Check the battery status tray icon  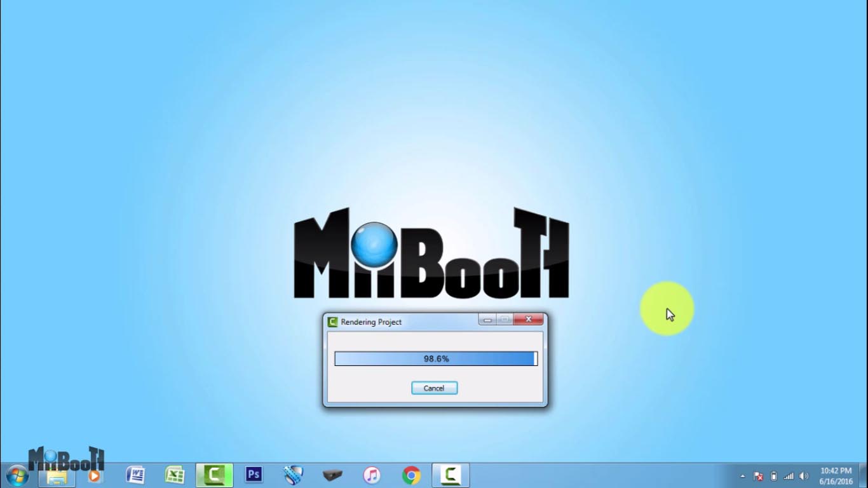pos(773,476)
